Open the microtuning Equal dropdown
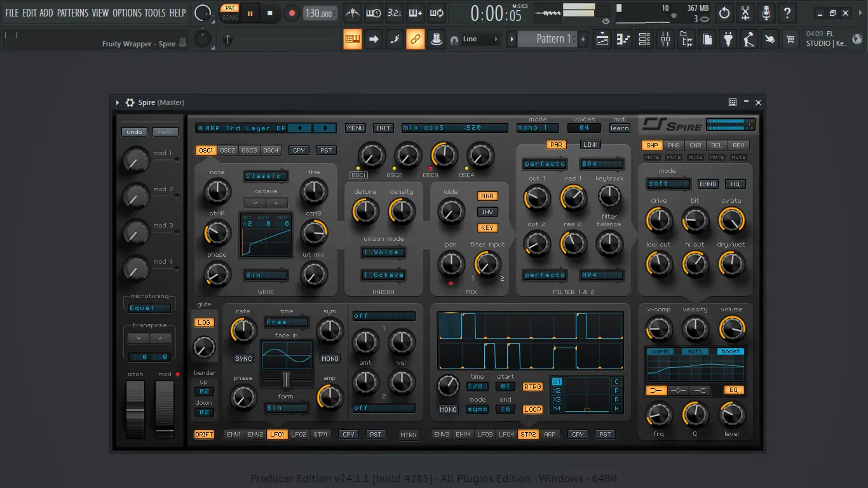This screenshot has width=868, height=488. pos(149,308)
